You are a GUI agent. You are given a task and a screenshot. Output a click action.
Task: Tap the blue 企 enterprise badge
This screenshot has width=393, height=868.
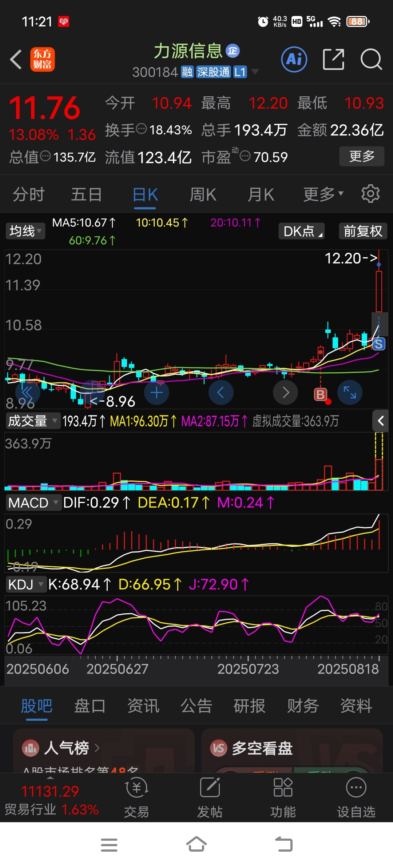(233, 51)
